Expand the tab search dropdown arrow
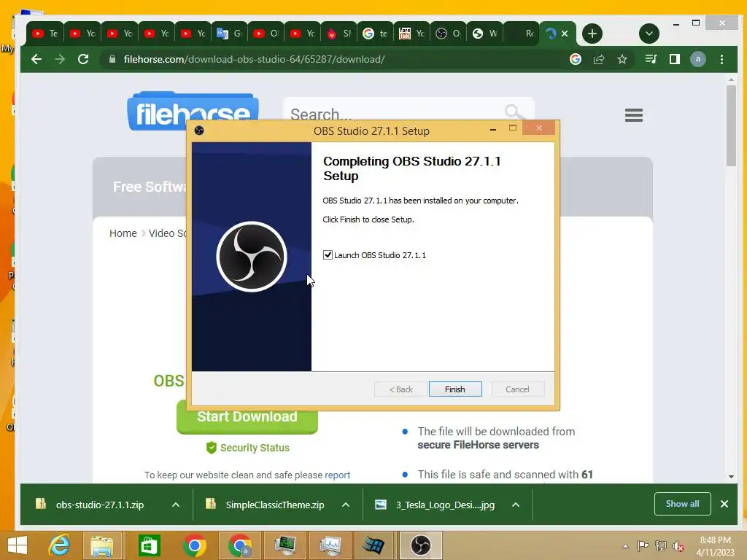Image resolution: width=747 pixels, height=560 pixels. click(x=649, y=34)
